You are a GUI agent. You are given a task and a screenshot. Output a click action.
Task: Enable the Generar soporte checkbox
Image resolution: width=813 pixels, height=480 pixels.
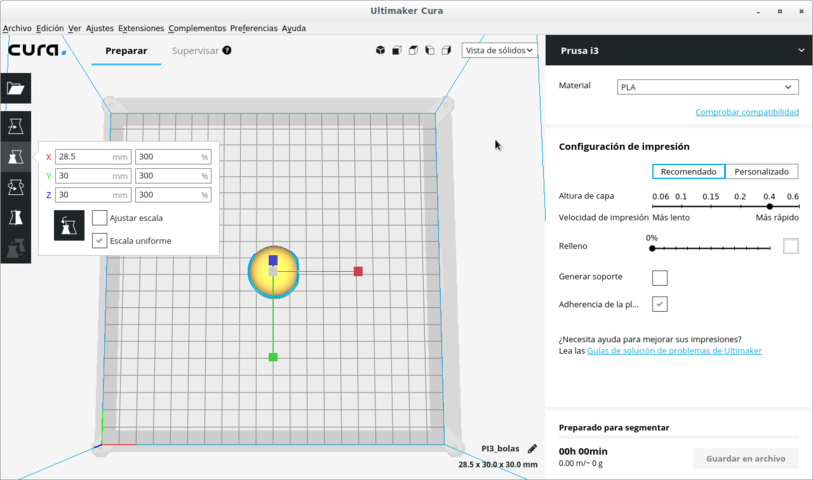pyautogui.click(x=660, y=278)
